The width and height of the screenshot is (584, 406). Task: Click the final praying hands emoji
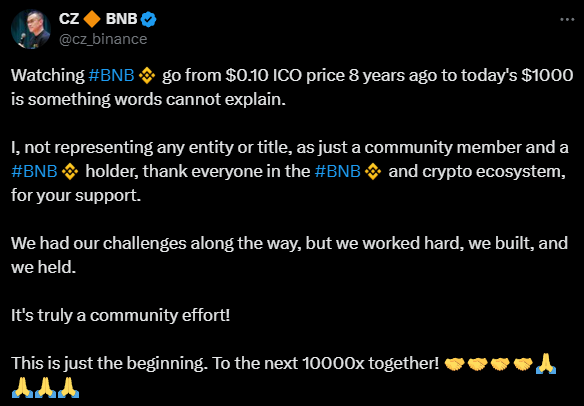coord(69,387)
